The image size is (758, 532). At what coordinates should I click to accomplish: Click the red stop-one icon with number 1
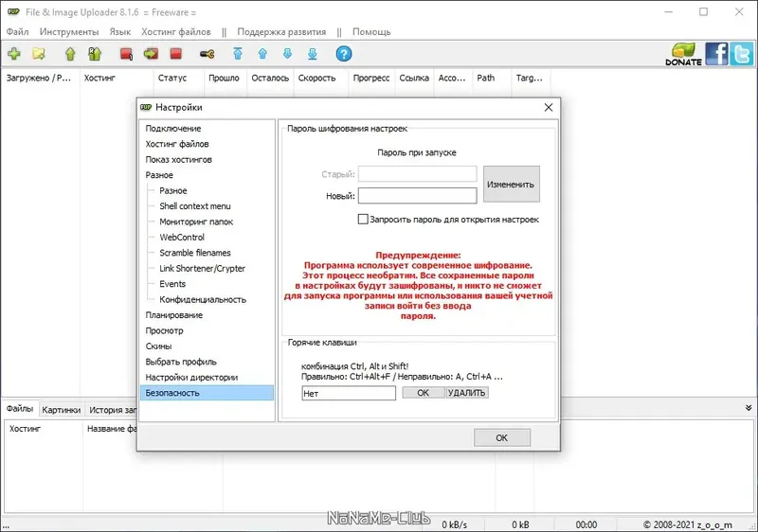(x=127, y=54)
